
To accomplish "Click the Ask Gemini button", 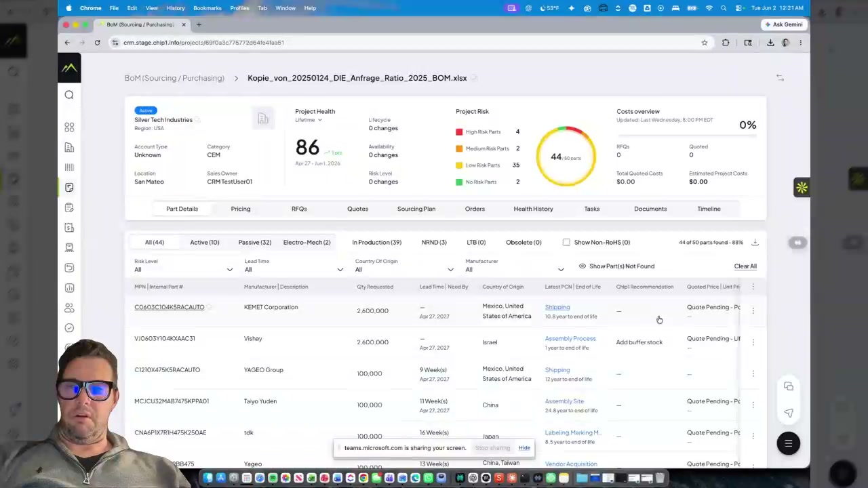I will tap(784, 24).
